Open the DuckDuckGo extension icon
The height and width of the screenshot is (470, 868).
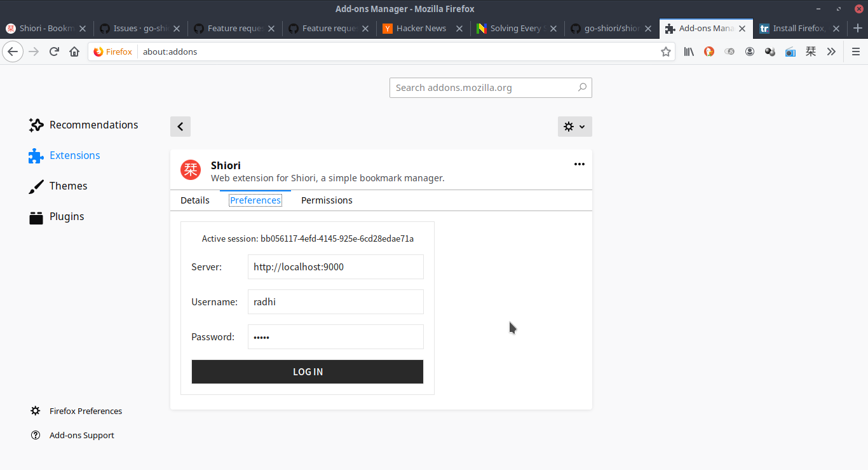click(709, 52)
